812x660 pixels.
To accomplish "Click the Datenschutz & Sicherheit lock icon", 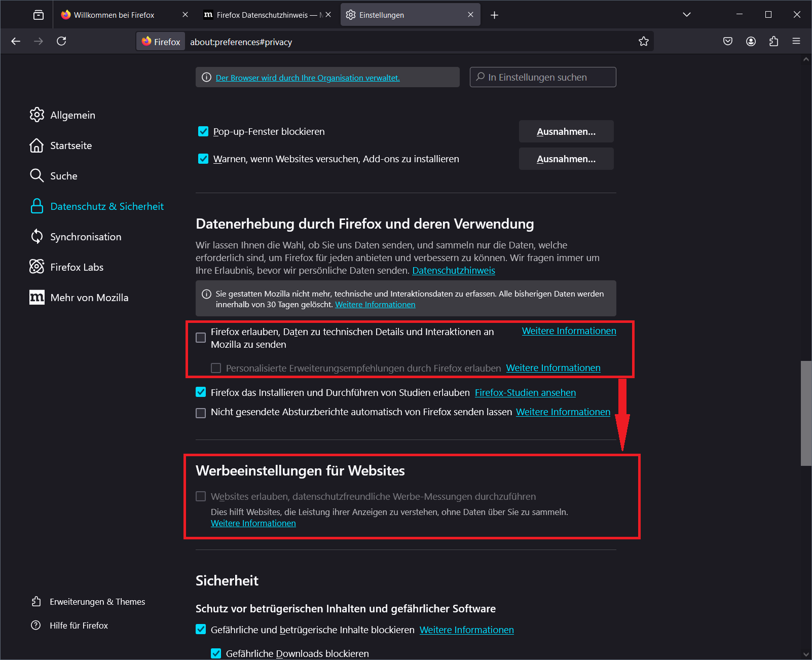I will click(37, 206).
